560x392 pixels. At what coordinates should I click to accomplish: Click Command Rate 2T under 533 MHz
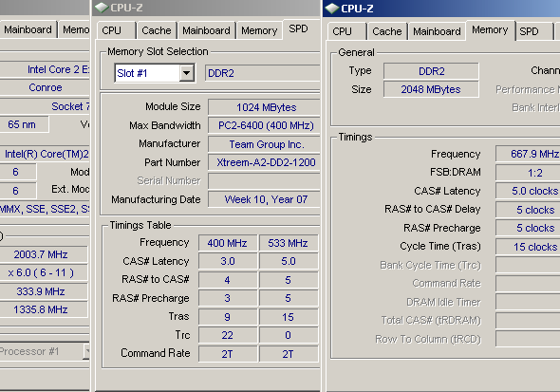point(289,354)
